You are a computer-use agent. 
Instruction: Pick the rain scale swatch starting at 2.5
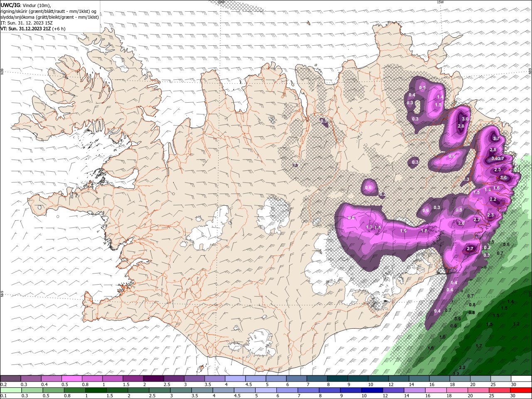[160, 390]
